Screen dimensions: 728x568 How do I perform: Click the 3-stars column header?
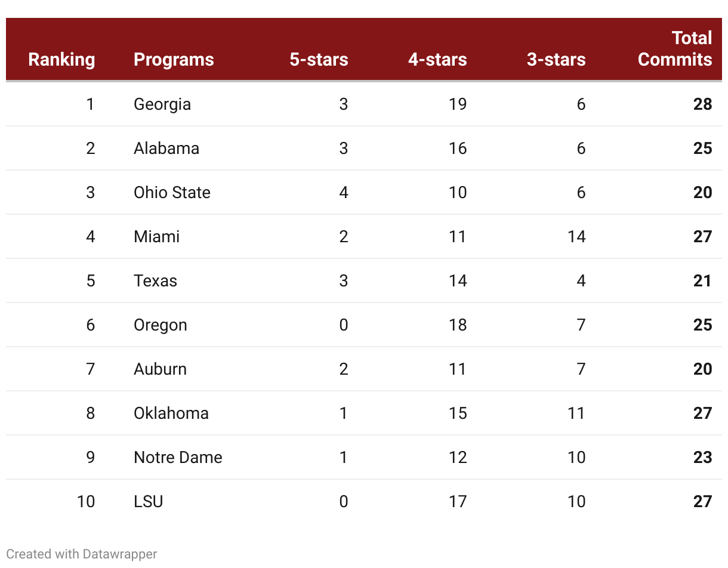pos(556,60)
